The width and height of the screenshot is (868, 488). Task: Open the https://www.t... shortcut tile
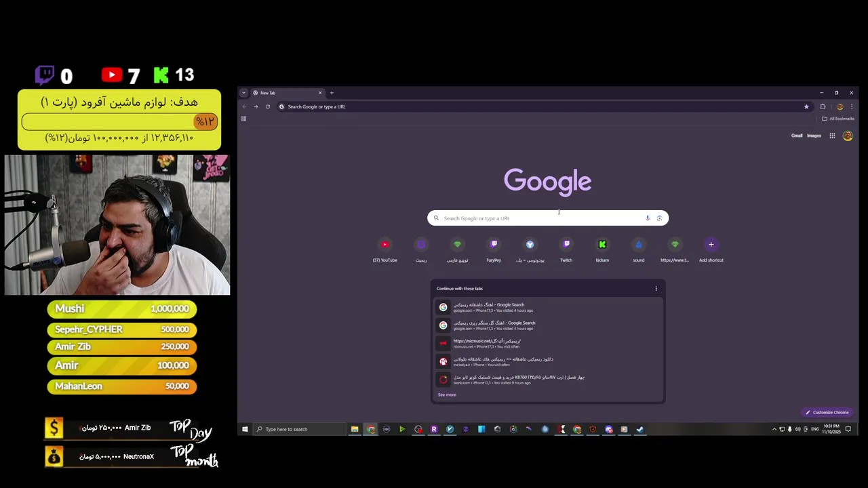tap(675, 249)
